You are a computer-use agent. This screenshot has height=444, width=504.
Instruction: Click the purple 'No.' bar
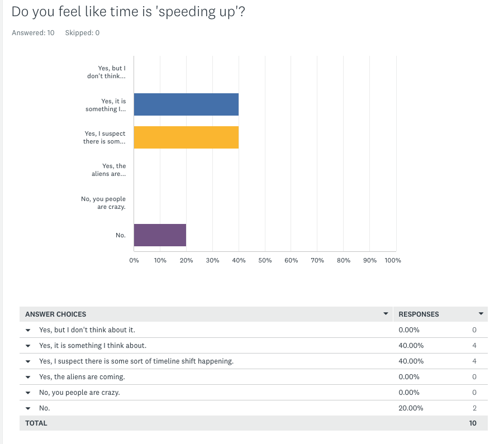(160, 235)
